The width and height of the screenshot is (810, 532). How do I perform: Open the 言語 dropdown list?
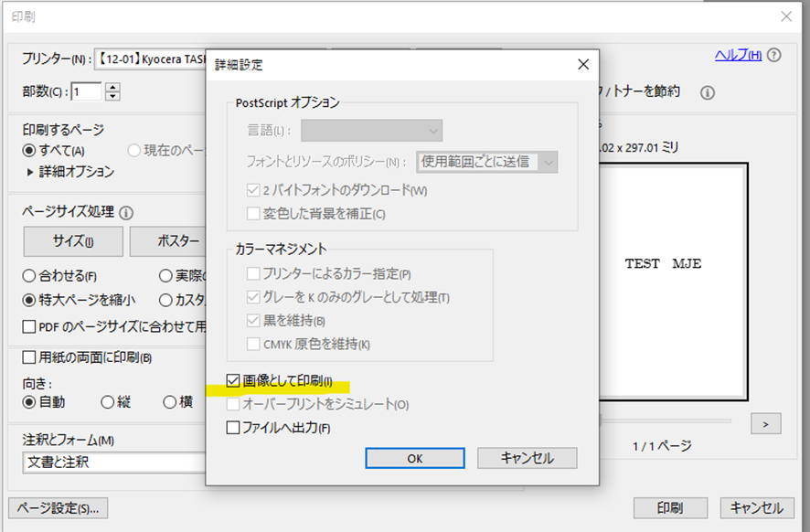coord(372,132)
